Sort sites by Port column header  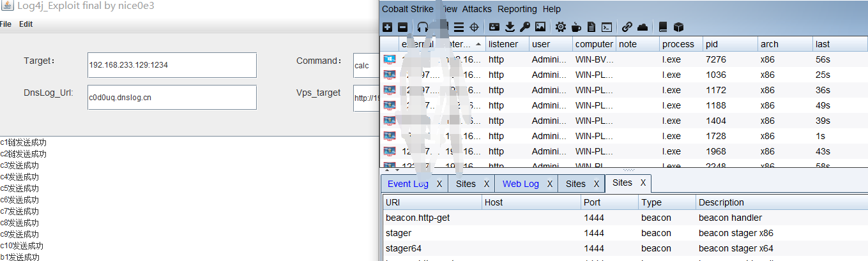(x=610, y=202)
